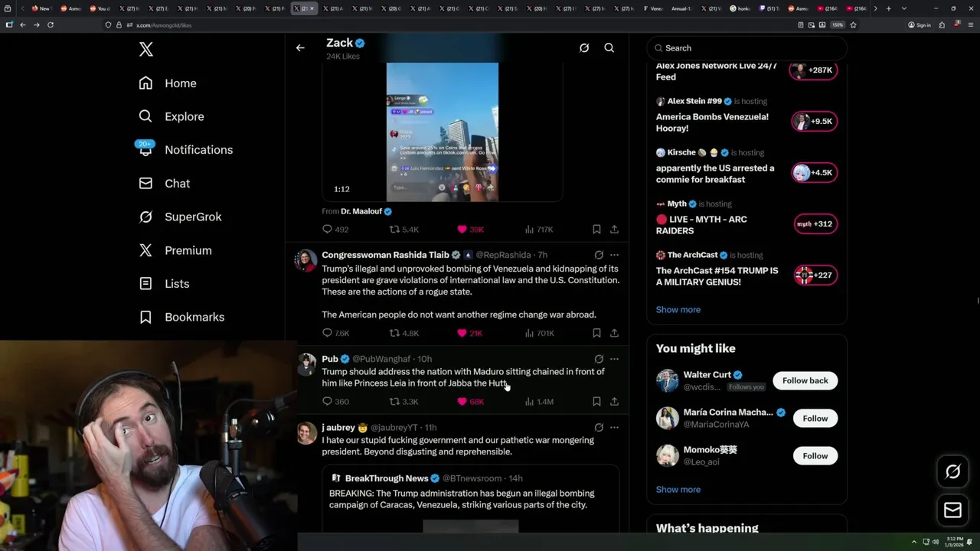Click Grok explain icon on Pub's post
Image resolution: width=980 pixels, height=551 pixels.
(x=599, y=359)
